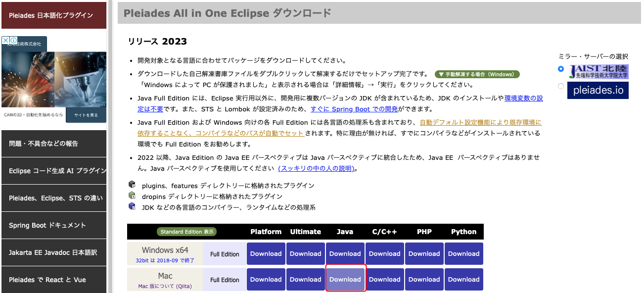644x293 pixels.
Task: Click the plugins directory legend icon
Action: pos(132,185)
